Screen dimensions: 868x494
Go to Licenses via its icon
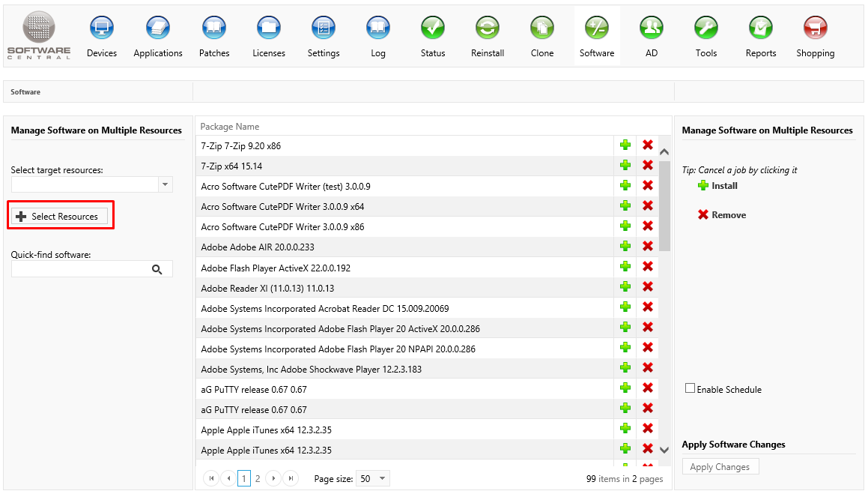point(269,29)
